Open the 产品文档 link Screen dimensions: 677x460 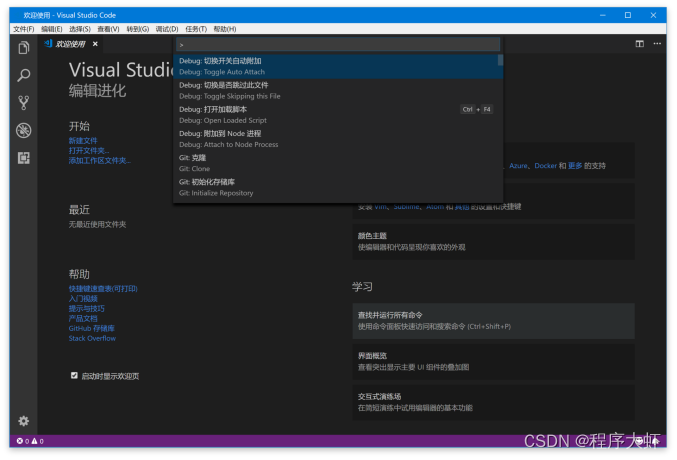tap(83, 318)
